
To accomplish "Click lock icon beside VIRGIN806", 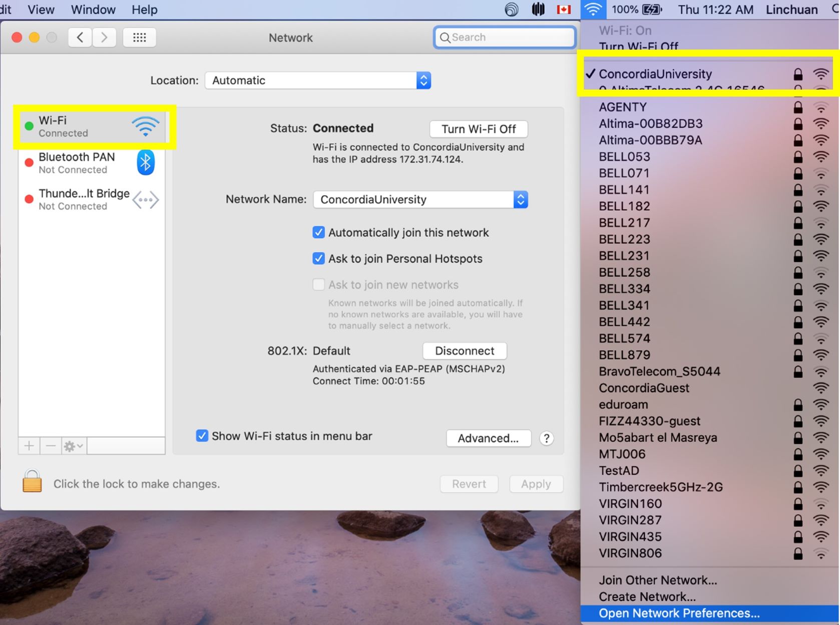I will [798, 553].
